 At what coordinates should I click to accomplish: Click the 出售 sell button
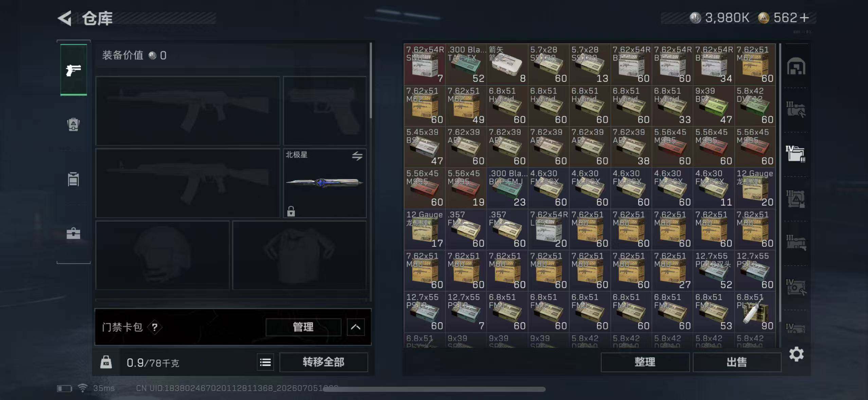737,362
